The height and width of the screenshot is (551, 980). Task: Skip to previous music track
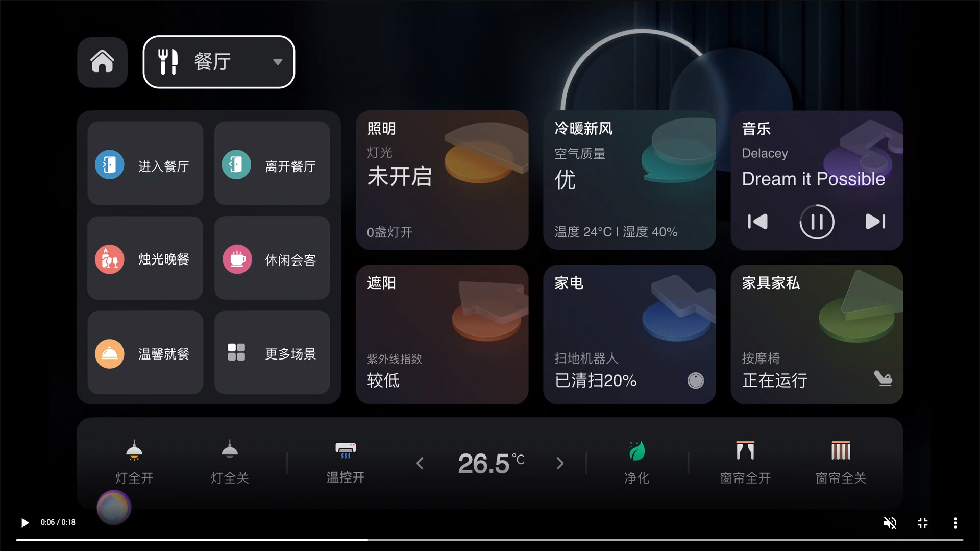pos(757,222)
